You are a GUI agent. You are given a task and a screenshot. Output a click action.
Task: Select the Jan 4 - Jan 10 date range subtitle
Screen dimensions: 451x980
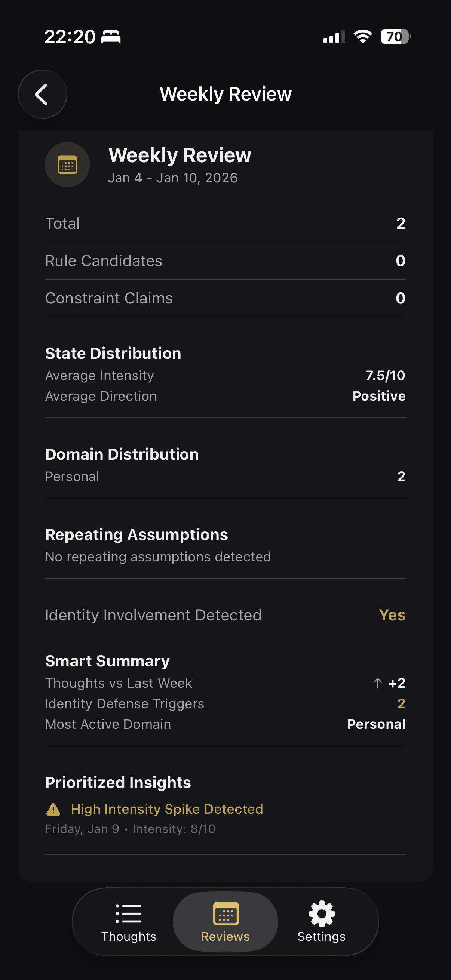(x=173, y=178)
